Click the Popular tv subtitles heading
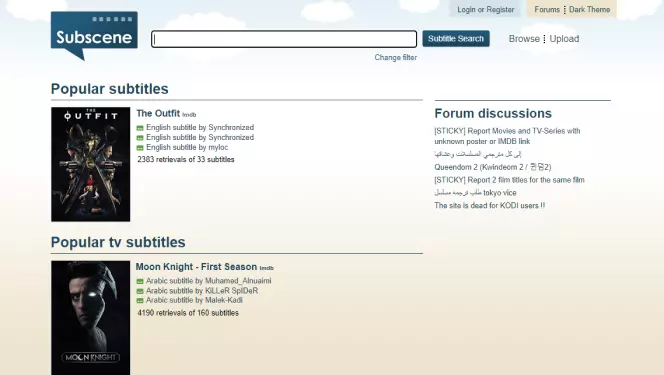Viewport: 664px width, 375px height. click(118, 242)
